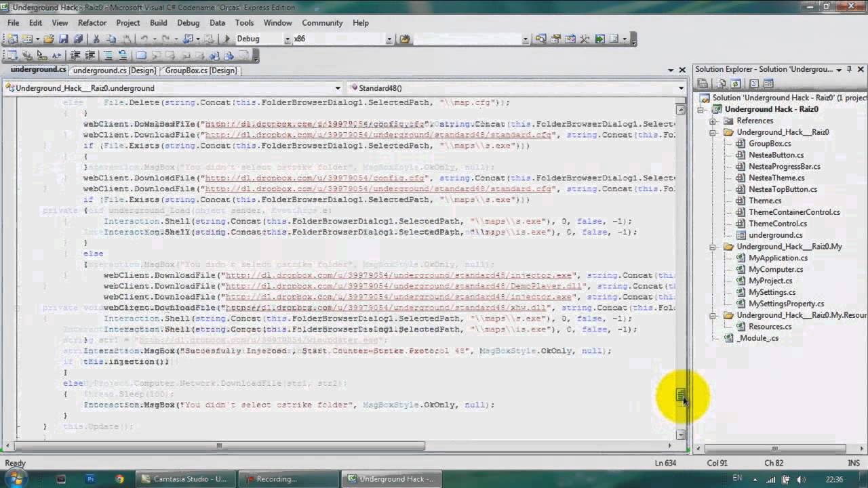The height and width of the screenshot is (488, 868).
Task: Click View Designer icon in Solution Explorer
Action: click(768, 83)
